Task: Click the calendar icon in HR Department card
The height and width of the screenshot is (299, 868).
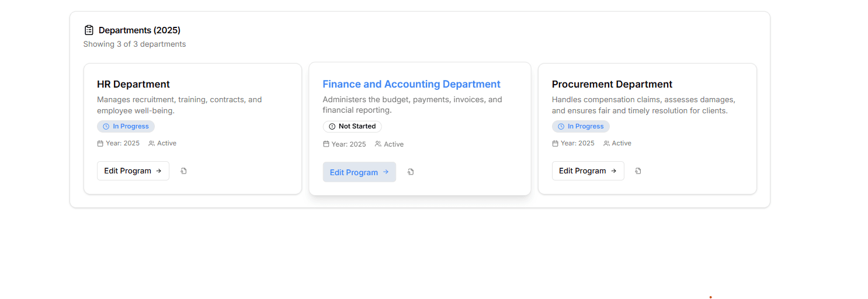Action: point(100,143)
